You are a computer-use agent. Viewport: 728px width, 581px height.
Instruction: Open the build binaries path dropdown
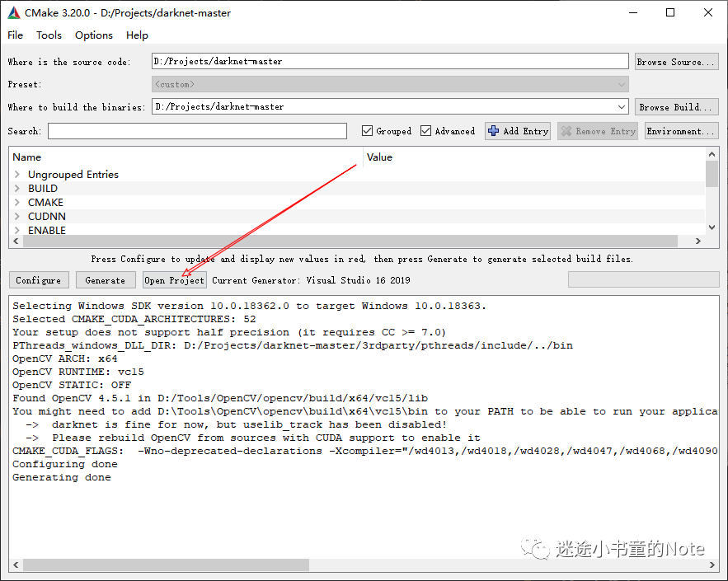pos(622,107)
